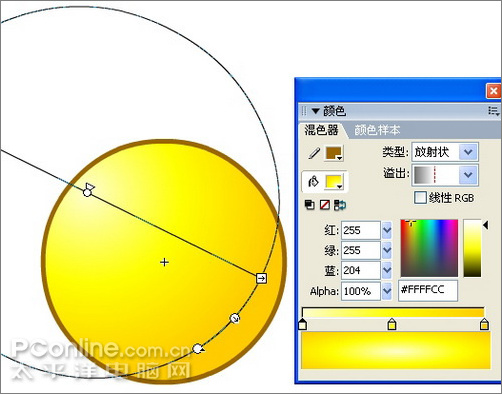Screen dimensions: 502x394
Task: Click the gradient center point handle
Action: 87,193
